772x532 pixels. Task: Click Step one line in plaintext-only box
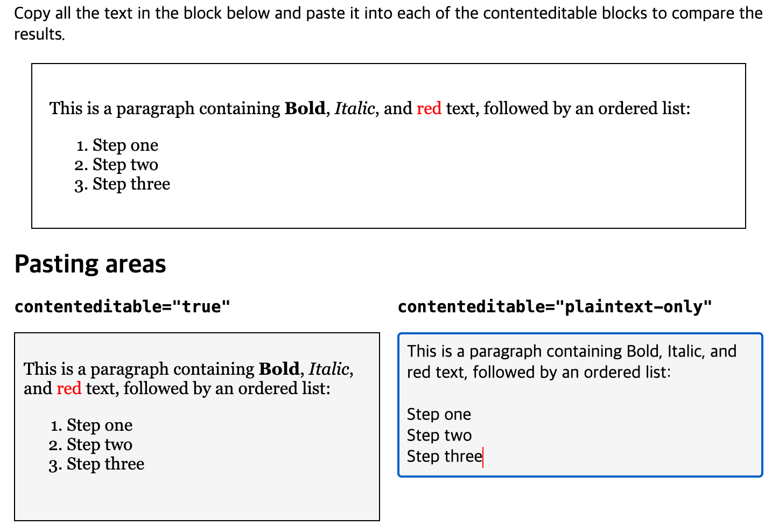pyautogui.click(x=439, y=414)
